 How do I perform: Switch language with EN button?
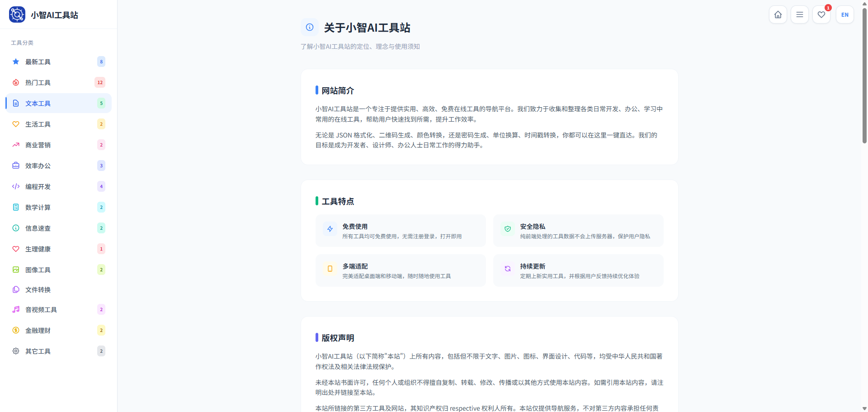coord(845,14)
